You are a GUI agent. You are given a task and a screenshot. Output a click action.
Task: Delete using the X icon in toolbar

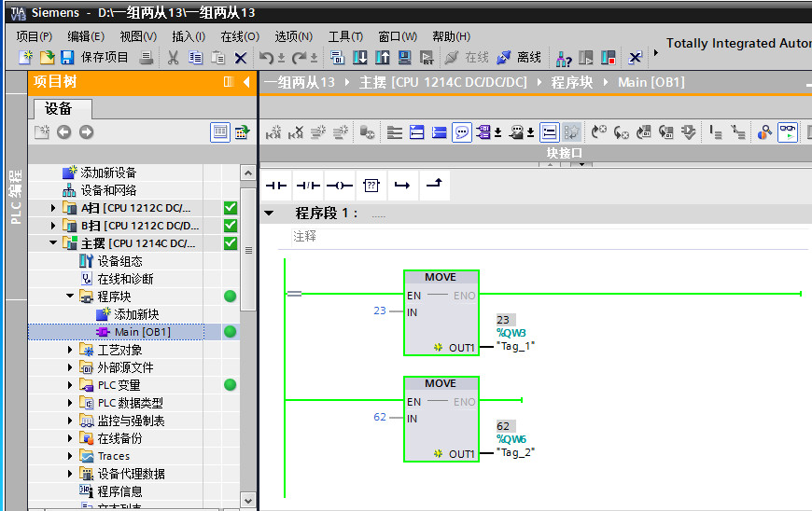click(240, 58)
